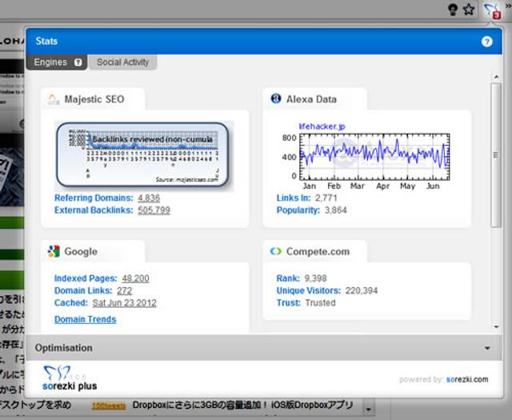Click the Cached label in Google card
The height and width of the screenshot is (420, 512).
pyautogui.click(x=71, y=303)
